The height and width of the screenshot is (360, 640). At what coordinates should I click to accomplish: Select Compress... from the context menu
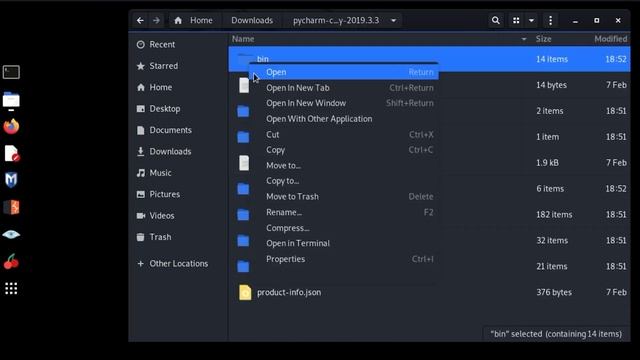coord(344,228)
